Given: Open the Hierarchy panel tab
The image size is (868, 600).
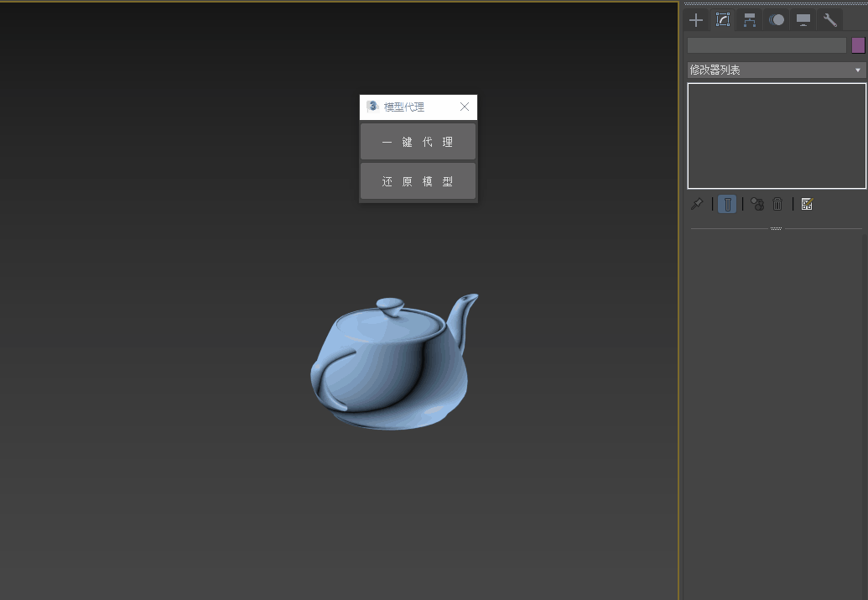Looking at the screenshot, I should (750, 20).
